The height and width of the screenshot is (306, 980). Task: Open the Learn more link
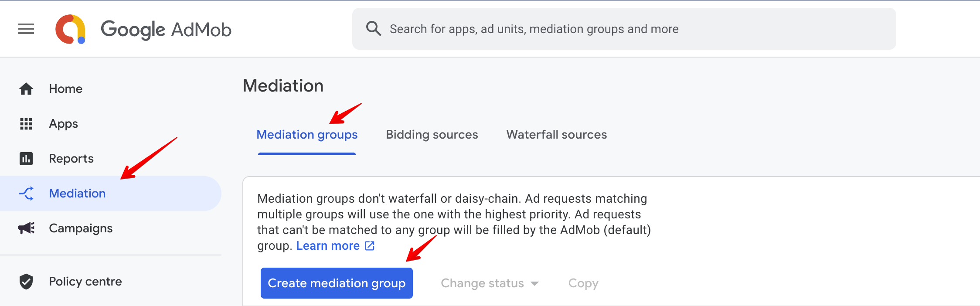click(x=328, y=246)
